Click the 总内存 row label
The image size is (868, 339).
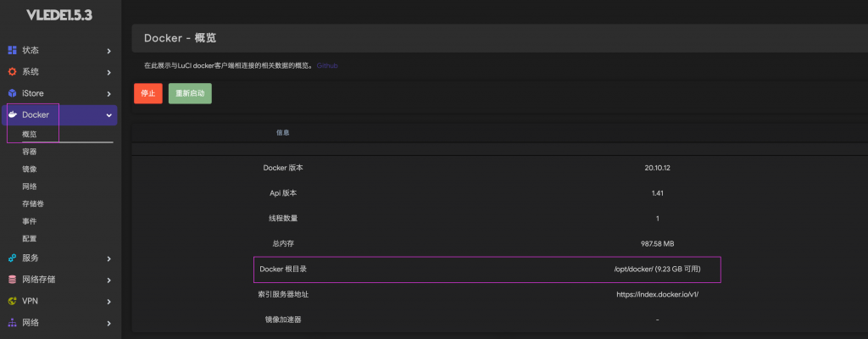tap(283, 244)
